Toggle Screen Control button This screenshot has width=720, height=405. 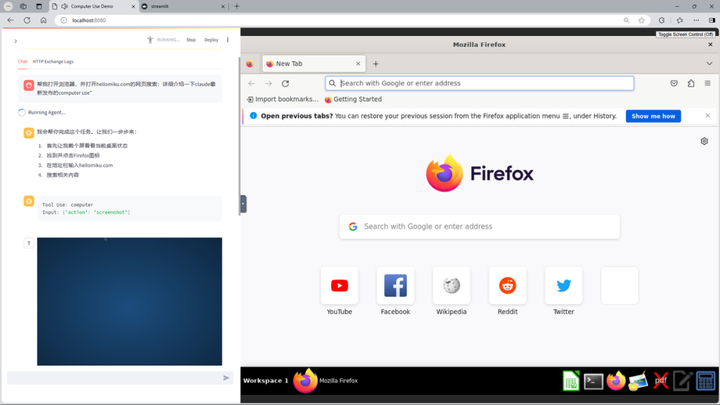click(x=685, y=34)
